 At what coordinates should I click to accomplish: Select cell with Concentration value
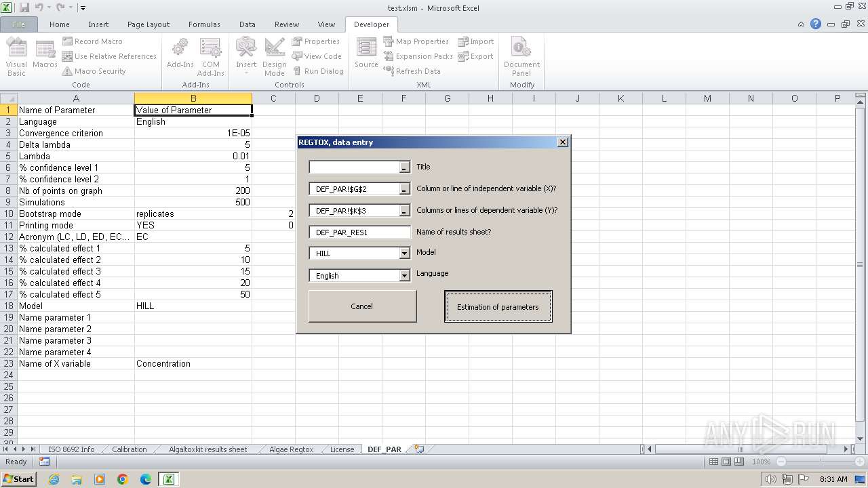click(x=193, y=363)
